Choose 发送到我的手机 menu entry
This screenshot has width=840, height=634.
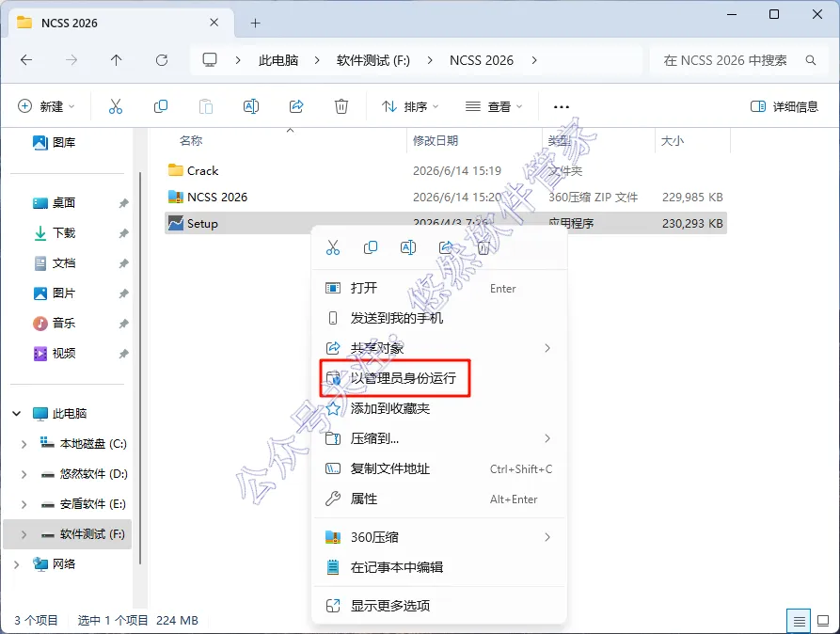pos(439,318)
